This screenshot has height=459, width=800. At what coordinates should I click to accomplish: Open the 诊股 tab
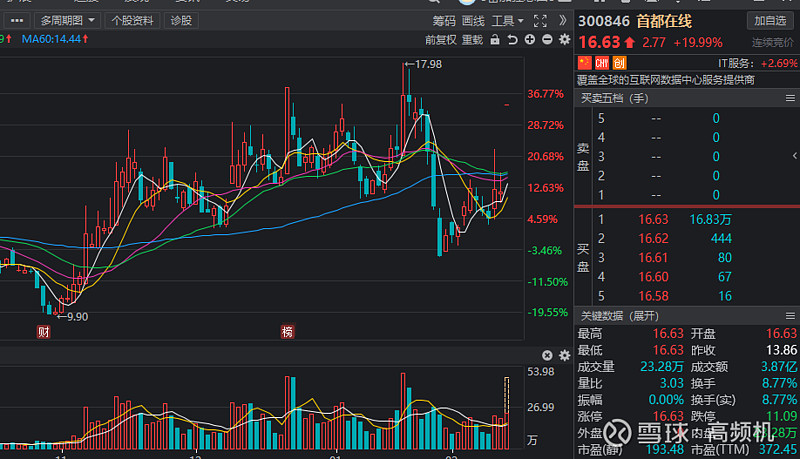click(x=181, y=20)
